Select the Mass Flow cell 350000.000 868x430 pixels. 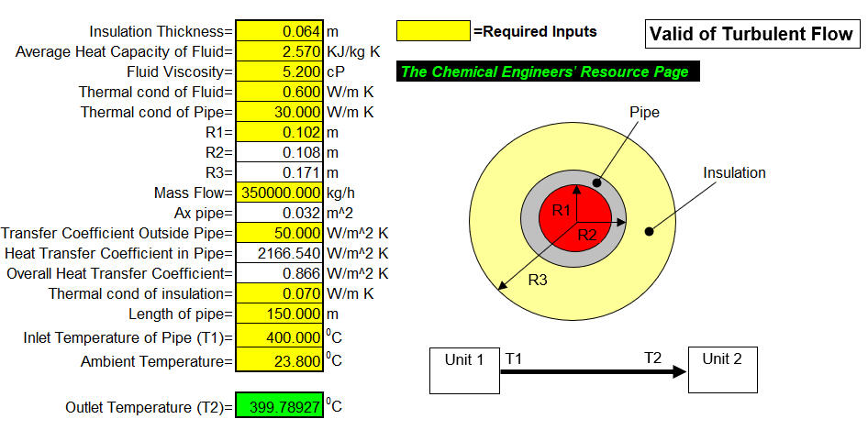pos(279,193)
